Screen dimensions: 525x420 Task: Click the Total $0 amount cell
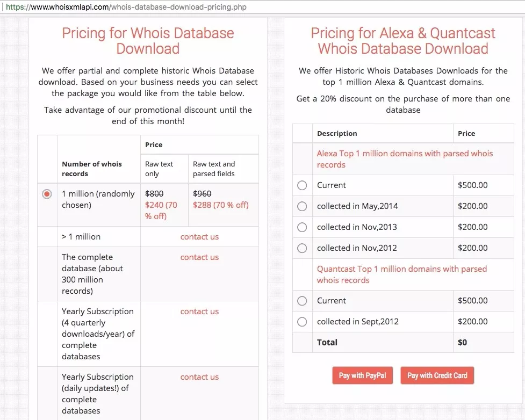tap(463, 343)
